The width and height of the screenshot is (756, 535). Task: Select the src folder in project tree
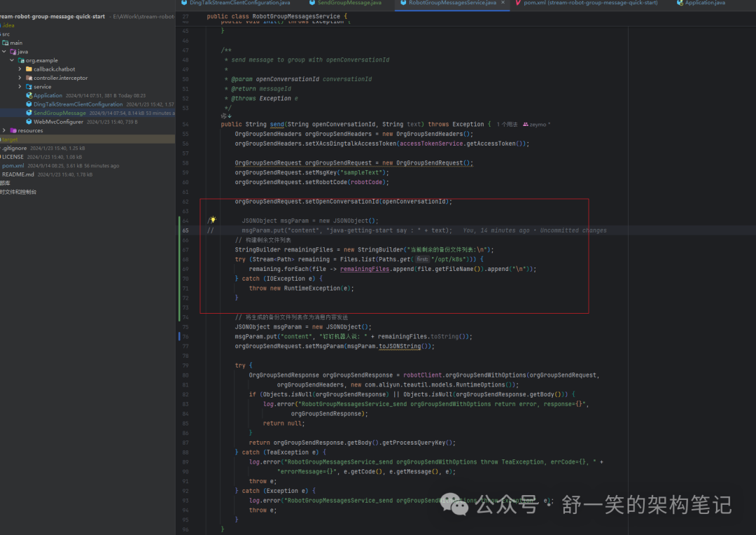[x=6, y=34]
